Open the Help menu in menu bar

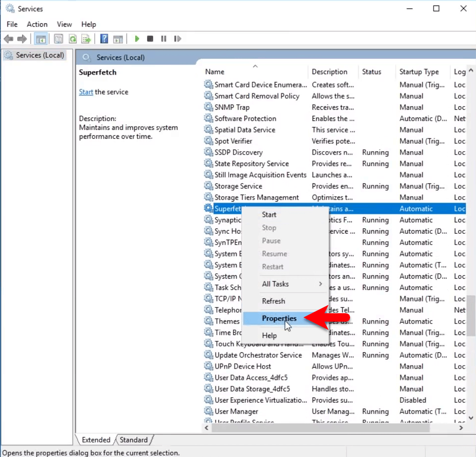click(89, 24)
